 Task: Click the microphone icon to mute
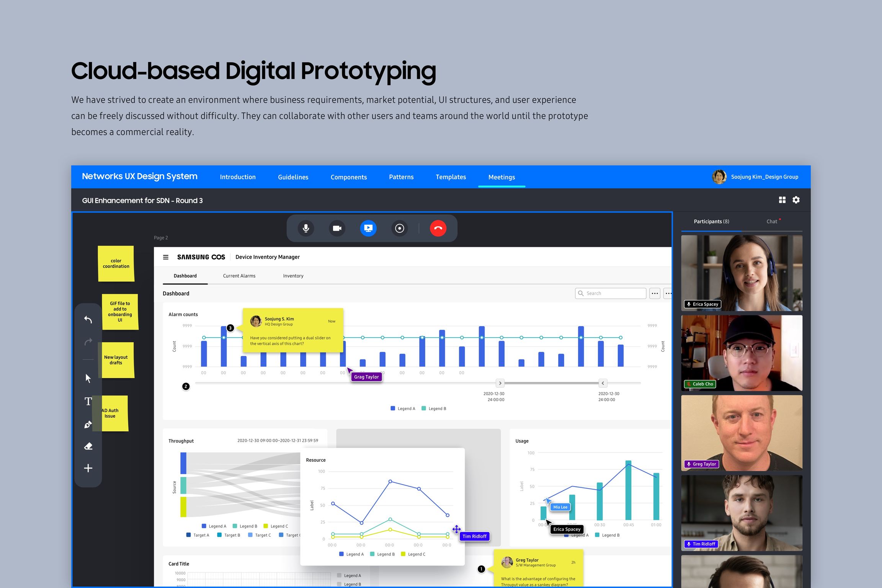[306, 229]
